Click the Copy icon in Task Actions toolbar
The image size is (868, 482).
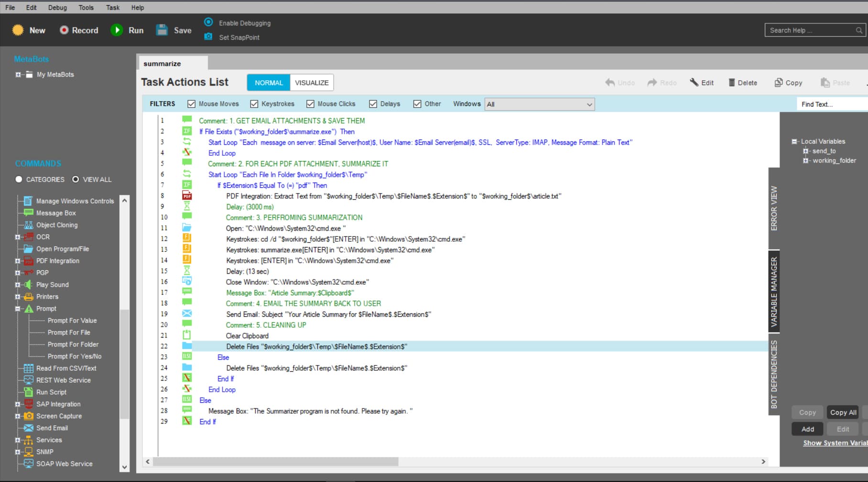(779, 82)
